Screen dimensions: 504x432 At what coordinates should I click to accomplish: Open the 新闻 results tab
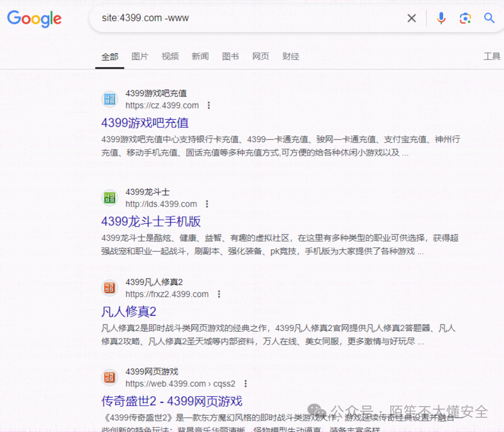pos(201,56)
